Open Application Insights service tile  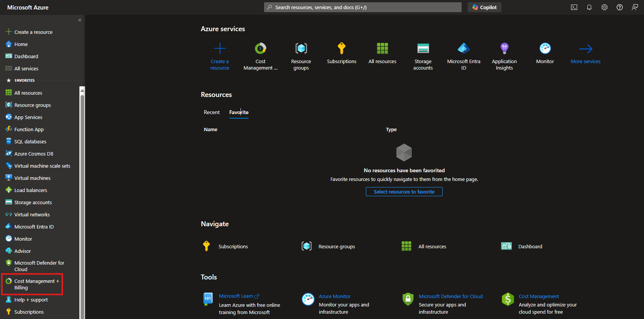click(x=504, y=57)
